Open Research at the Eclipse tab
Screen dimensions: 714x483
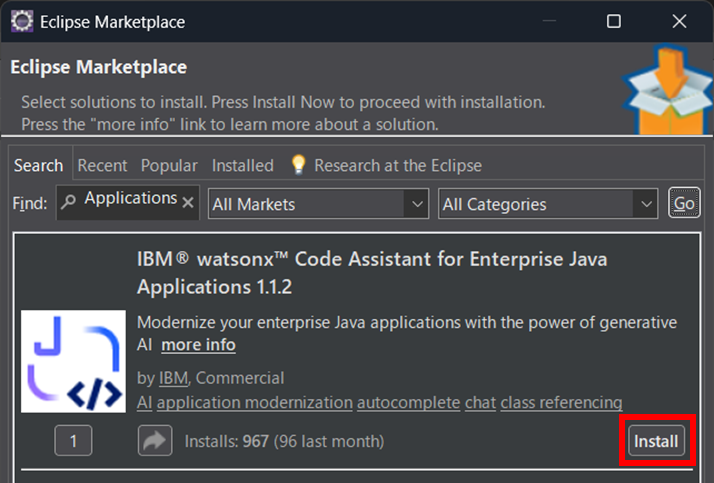pos(397,165)
